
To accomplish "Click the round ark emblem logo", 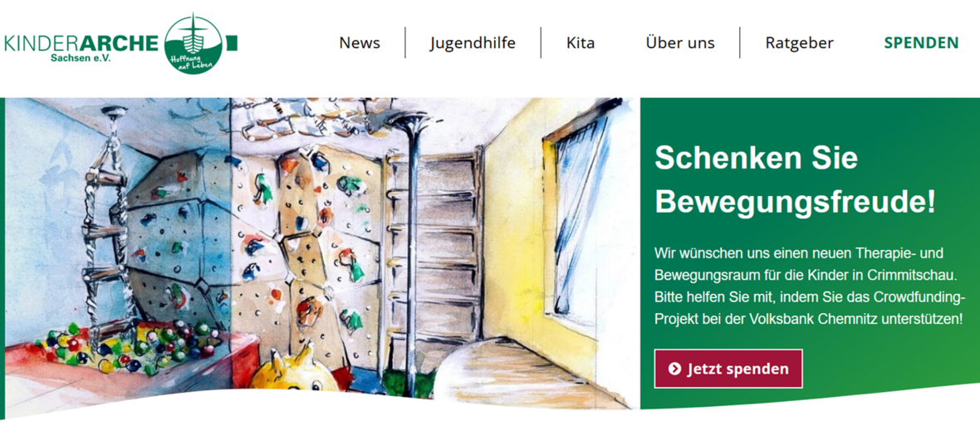I will 195,43.
